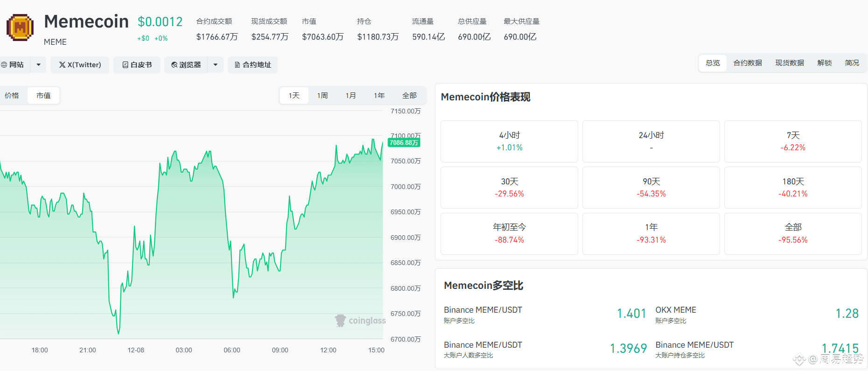
Task: Click the 市值 value $7063.60万
Action: [x=322, y=37]
